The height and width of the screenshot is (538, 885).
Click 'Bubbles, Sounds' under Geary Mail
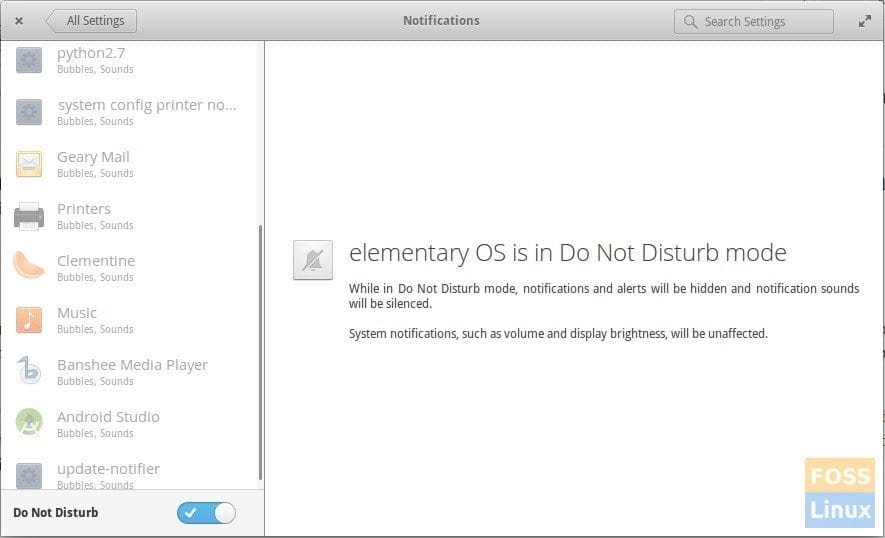[x=95, y=173]
